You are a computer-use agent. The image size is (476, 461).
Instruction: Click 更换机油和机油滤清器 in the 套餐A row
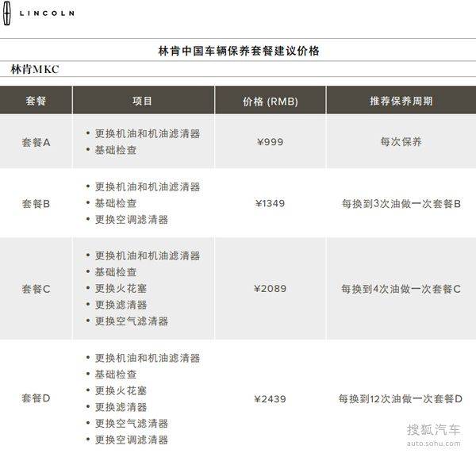pyautogui.click(x=148, y=133)
